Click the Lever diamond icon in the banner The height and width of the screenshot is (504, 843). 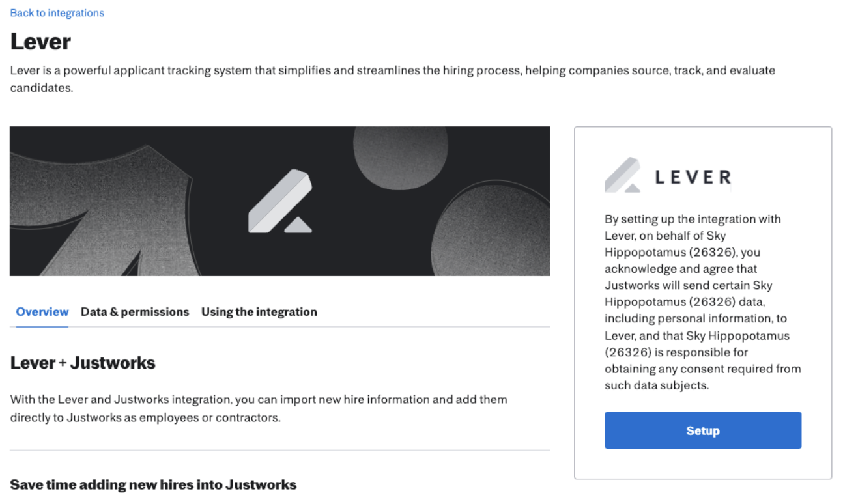(x=280, y=200)
